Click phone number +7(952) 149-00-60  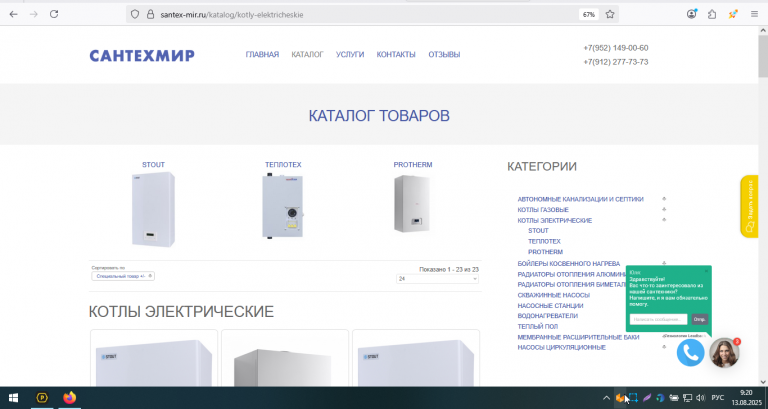click(616, 48)
